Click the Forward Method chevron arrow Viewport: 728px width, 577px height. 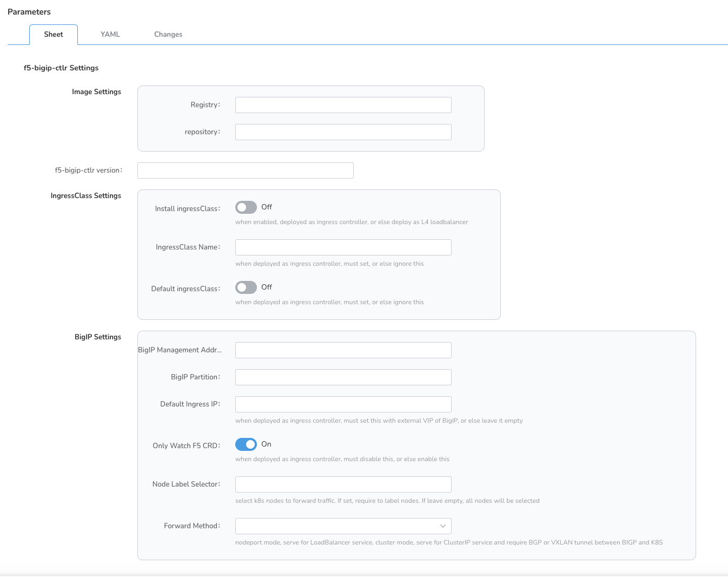443,526
